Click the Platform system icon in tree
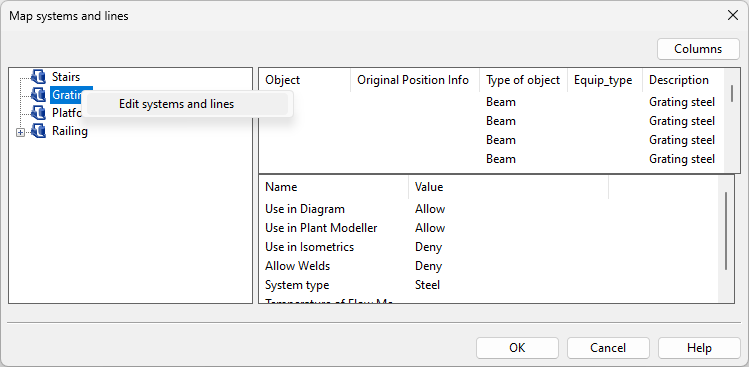749x367 pixels. click(x=38, y=113)
